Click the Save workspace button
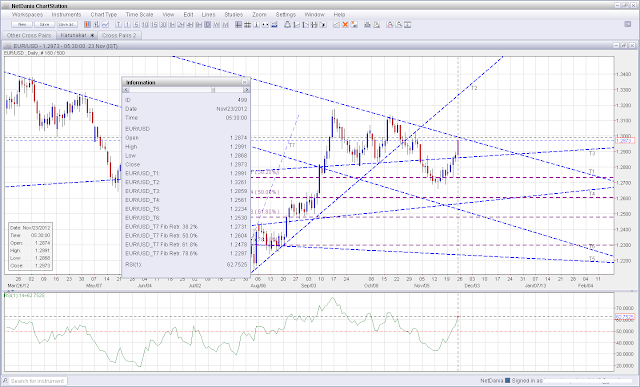 pyautogui.click(x=44, y=24)
